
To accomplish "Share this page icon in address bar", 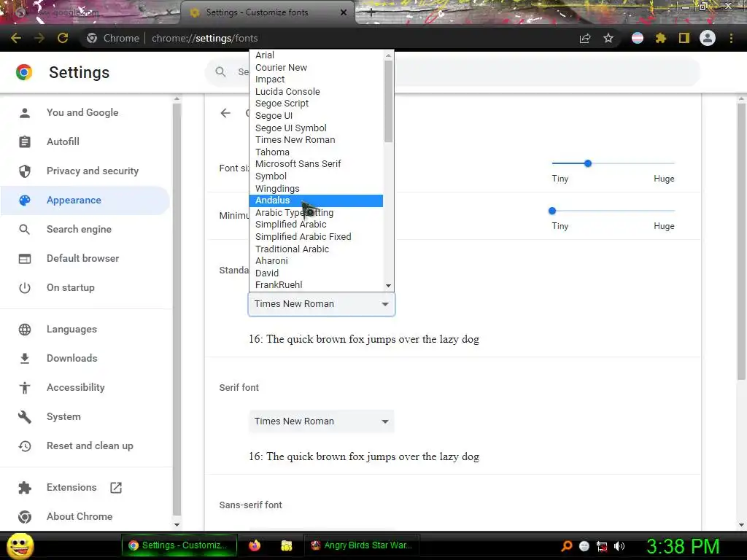I will tap(585, 38).
